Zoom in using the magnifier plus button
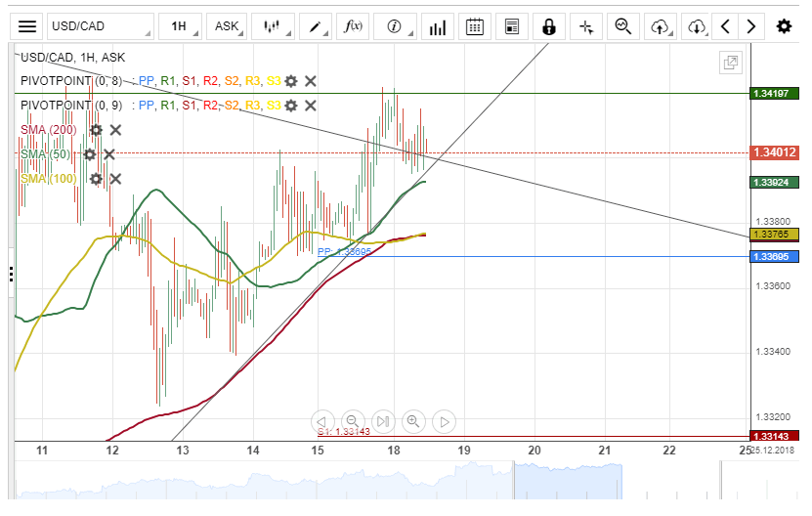 (413, 421)
